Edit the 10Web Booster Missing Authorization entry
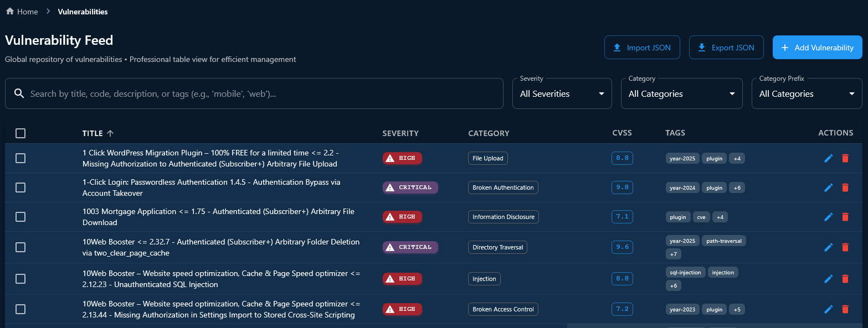The width and height of the screenshot is (868, 328). [829, 309]
